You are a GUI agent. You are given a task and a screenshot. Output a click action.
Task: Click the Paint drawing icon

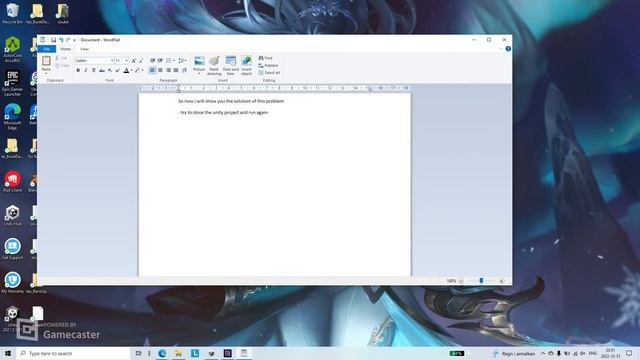click(x=214, y=65)
